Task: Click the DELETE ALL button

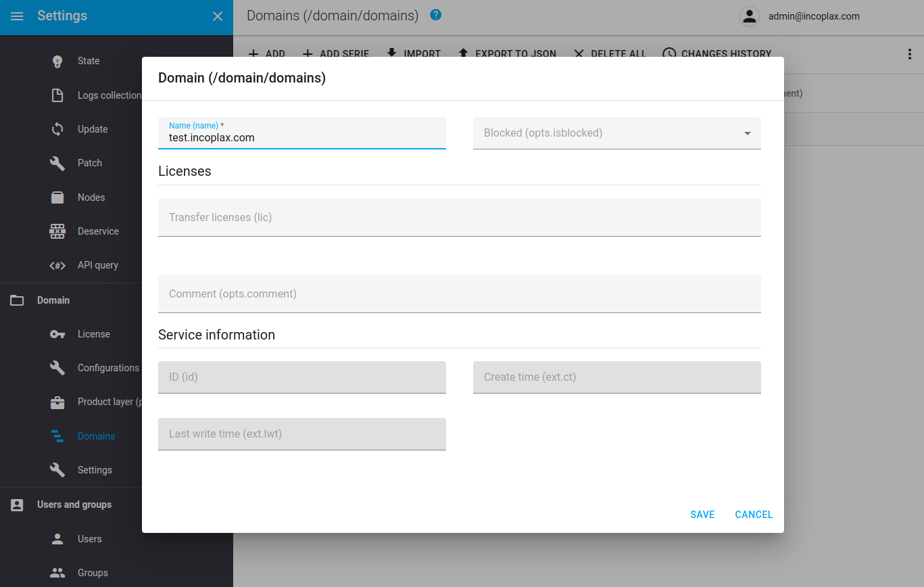Action: pos(610,54)
